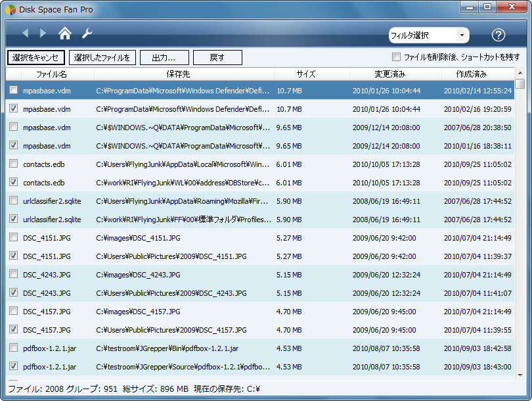Viewport: 532px width, 401px height.
Task: Click the 10.7 MB size in highlighted row
Action: (x=289, y=91)
